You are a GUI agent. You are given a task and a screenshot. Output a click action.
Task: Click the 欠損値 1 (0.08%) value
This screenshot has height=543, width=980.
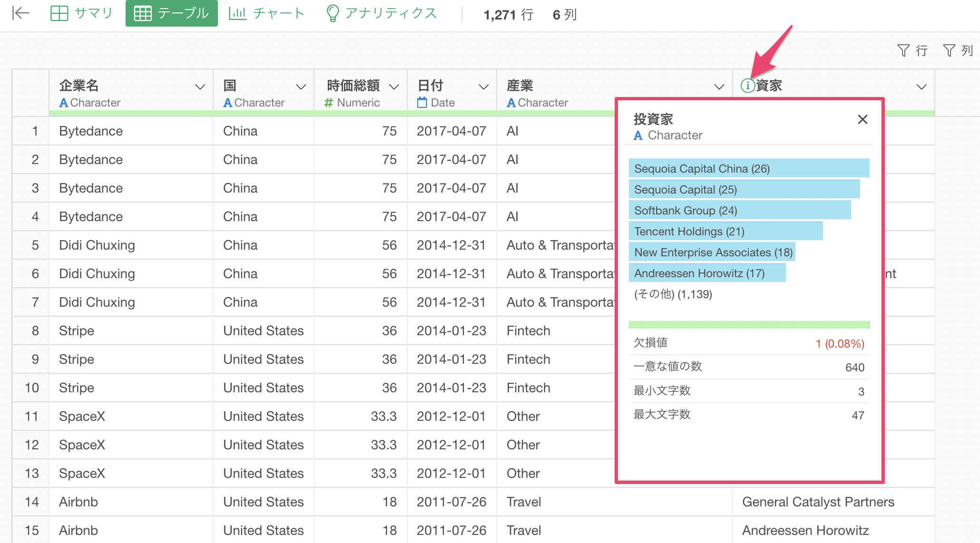[x=840, y=343]
